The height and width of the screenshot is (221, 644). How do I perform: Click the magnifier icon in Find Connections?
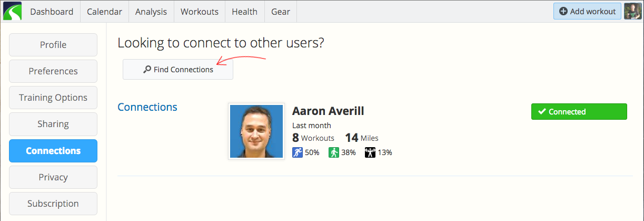click(x=147, y=69)
